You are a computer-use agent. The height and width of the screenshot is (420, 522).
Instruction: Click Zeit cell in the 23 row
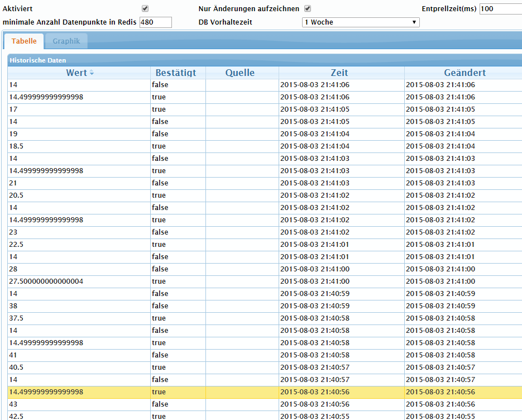pos(342,232)
